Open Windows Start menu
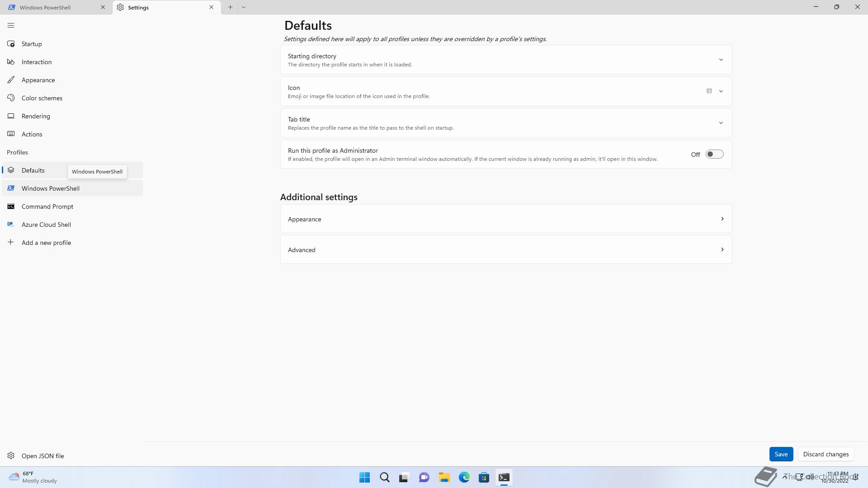The height and width of the screenshot is (488, 868). (364, 478)
